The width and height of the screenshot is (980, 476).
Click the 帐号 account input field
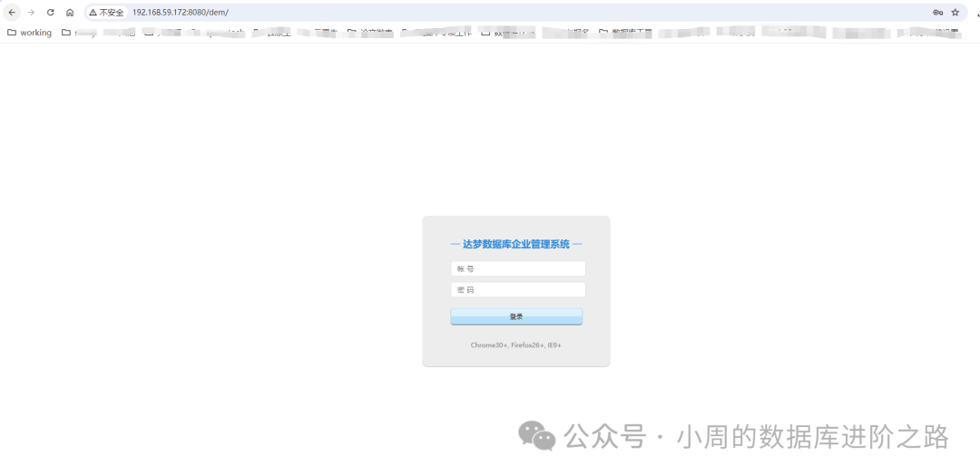pos(517,268)
